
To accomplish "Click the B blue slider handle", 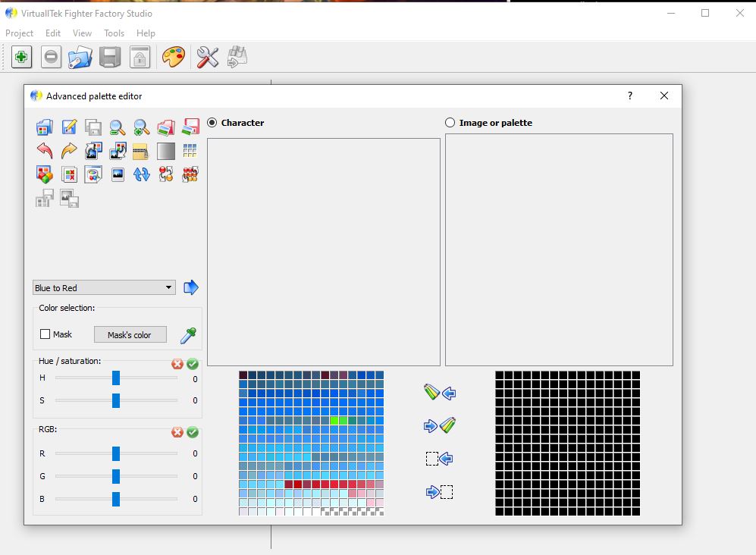I will 116,499.
